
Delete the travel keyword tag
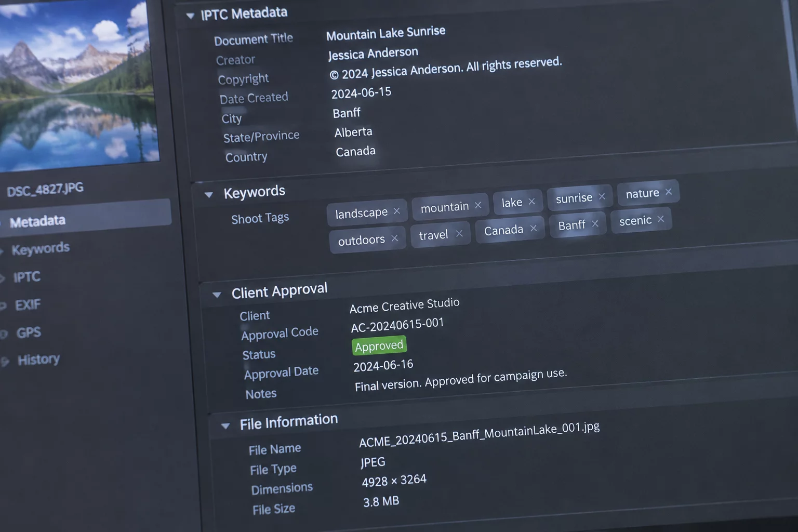pos(459,234)
